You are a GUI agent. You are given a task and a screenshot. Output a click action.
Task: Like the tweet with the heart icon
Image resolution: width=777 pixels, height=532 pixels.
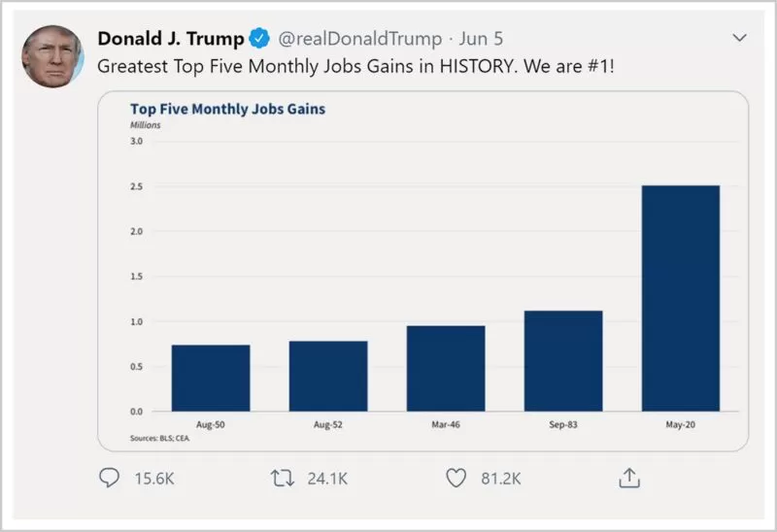point(456,478)
